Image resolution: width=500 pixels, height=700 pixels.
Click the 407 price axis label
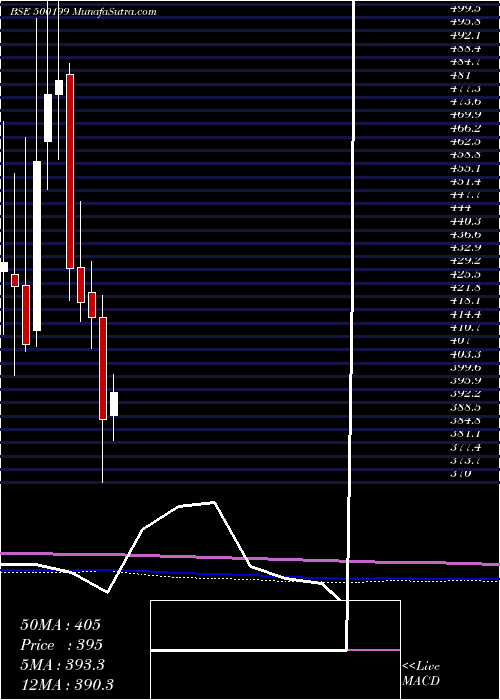460,342
